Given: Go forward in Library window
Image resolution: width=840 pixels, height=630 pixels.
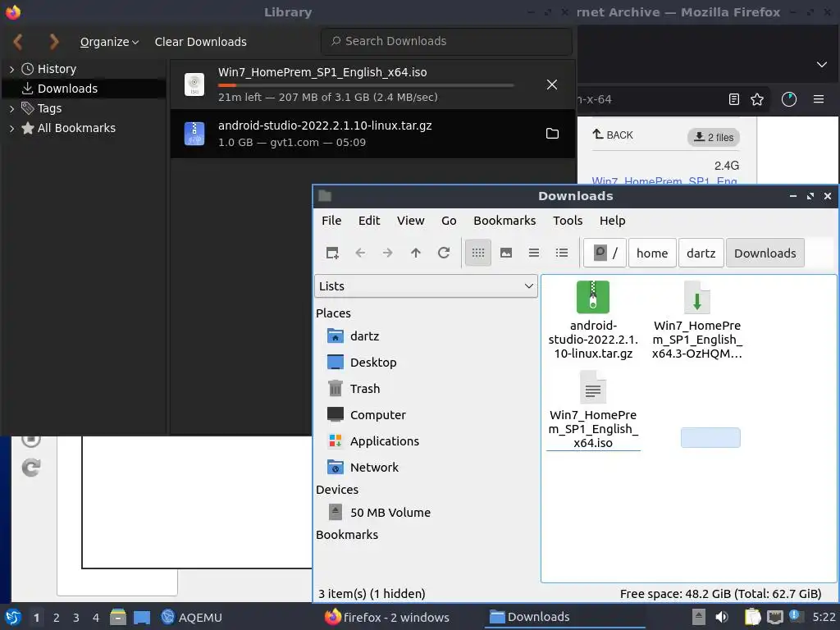Looking at the screenshot, I should point(53,41).
